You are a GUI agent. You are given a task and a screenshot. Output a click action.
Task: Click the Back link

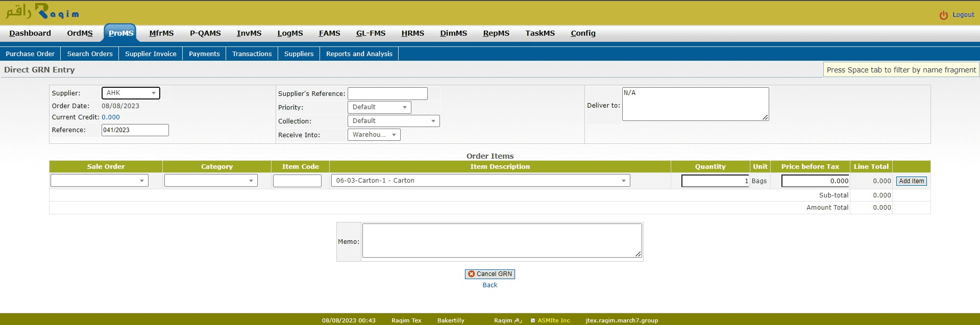489,285
